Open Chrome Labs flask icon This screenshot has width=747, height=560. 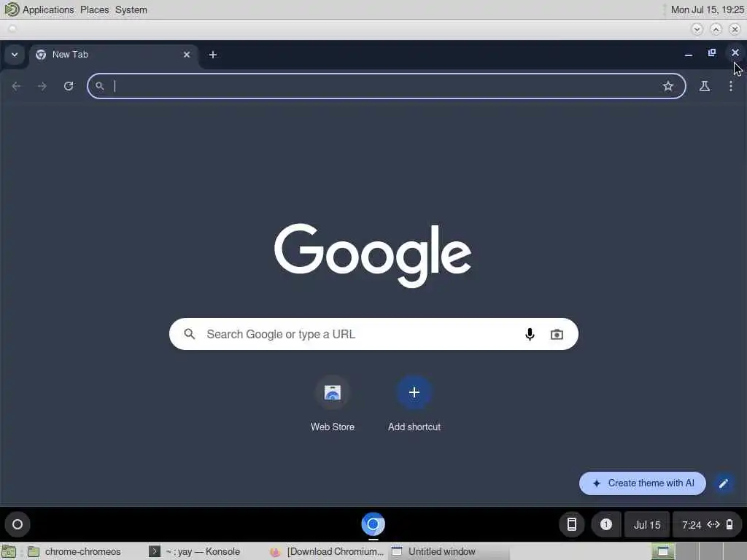704,86
